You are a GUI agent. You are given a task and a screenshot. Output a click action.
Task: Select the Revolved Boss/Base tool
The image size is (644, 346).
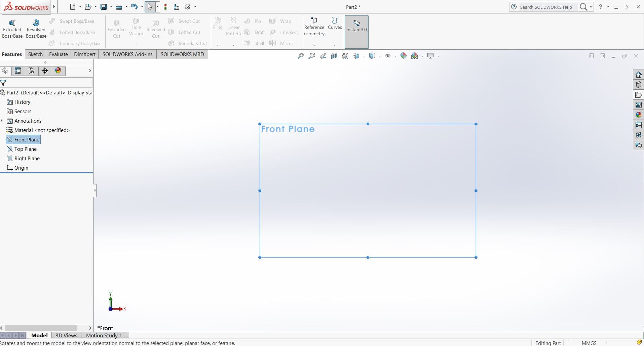click(x=36, y=29)
